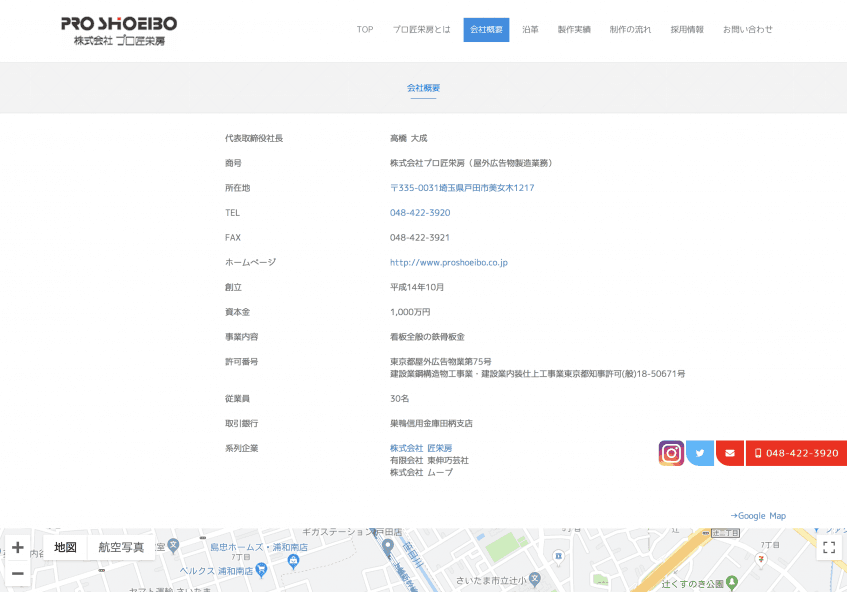
Task: Click the red mail envelope icon
Action: coord(730,453)
